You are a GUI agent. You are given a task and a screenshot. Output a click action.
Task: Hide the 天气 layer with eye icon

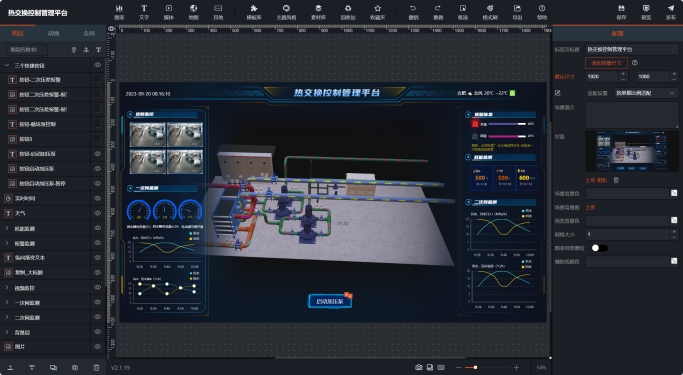[98, 213]
